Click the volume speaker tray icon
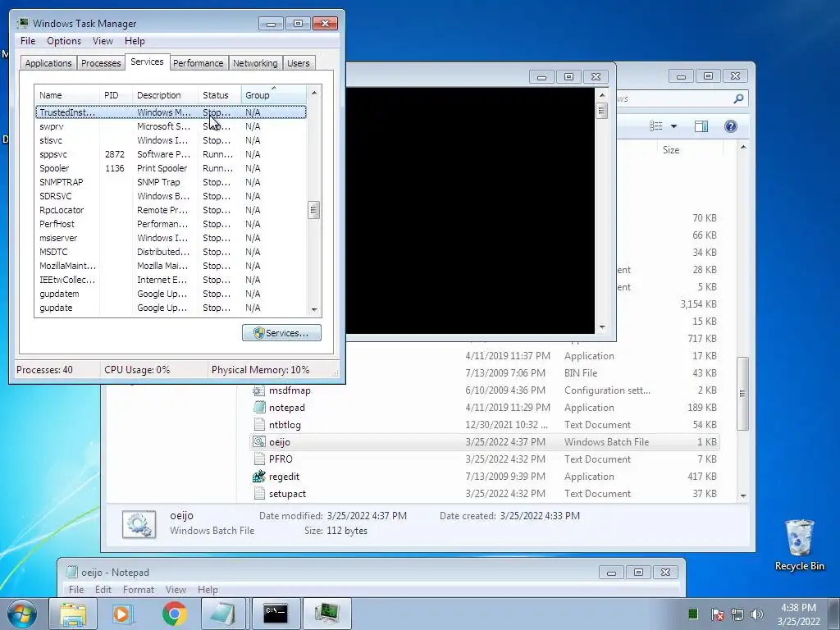The height and width of the screenshot is (630, 840). coord(757,614)
